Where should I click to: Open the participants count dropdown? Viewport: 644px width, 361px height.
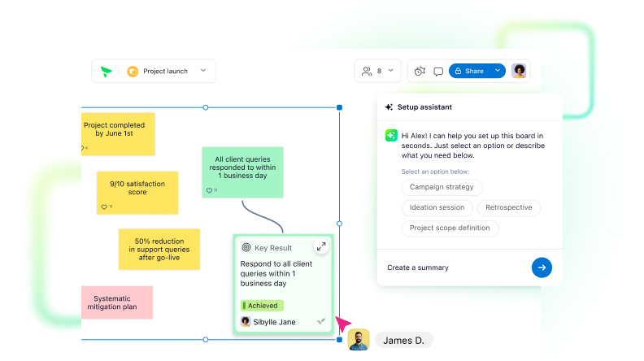pos(390,71)
